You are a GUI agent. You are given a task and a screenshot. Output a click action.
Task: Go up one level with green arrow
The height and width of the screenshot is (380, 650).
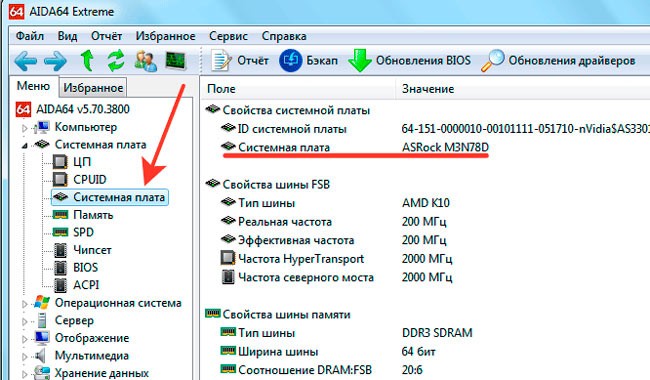coord(87,61)
